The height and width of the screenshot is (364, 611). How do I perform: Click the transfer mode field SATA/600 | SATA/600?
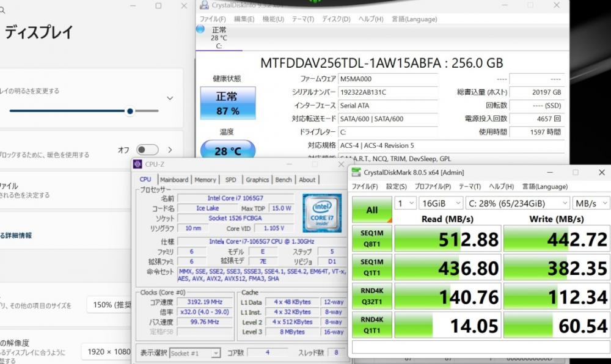coord(388,118)
